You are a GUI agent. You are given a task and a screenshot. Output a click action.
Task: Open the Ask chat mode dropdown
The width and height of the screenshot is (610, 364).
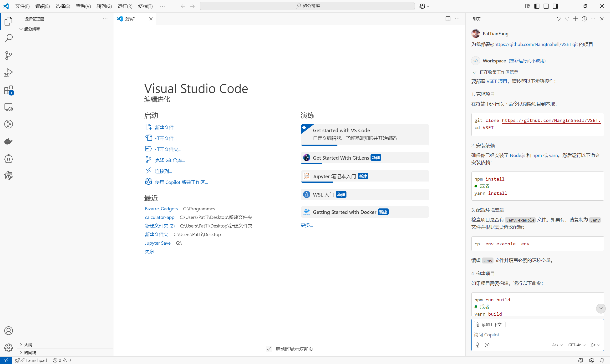pyautogui.click(x=557, y=345)
